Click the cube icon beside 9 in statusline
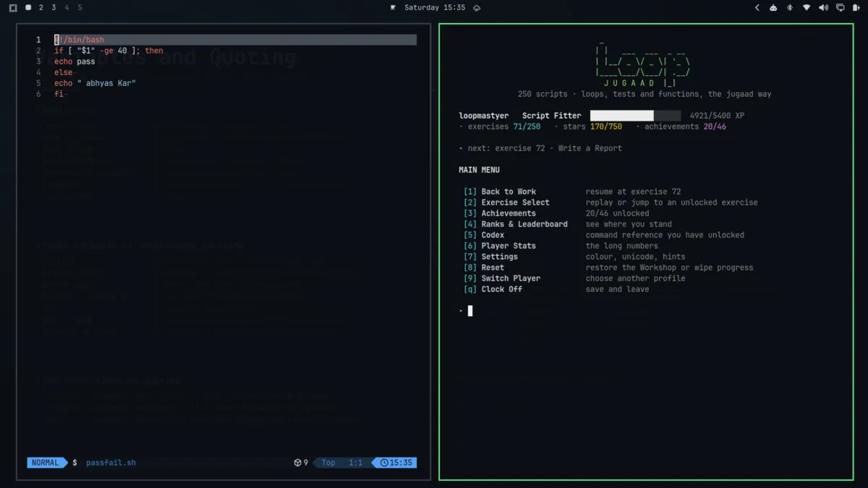Screen dimensions: 868x488 pyautogui.click(x=297, y=463)
